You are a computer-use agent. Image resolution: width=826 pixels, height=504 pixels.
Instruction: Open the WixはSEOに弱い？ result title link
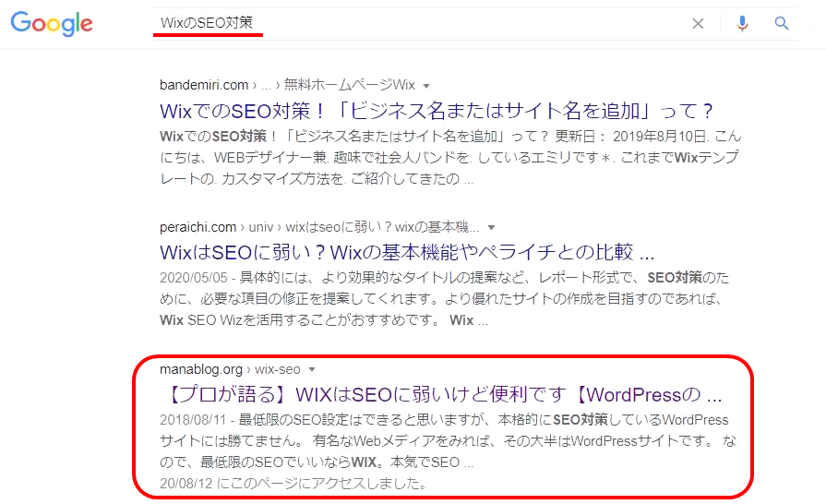coord(407,253)
